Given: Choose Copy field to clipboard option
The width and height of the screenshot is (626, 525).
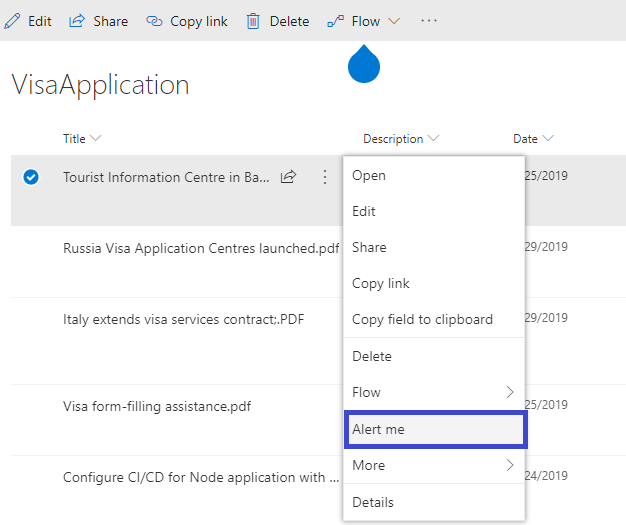Looking at the screenshot, I should click(422, 320).
